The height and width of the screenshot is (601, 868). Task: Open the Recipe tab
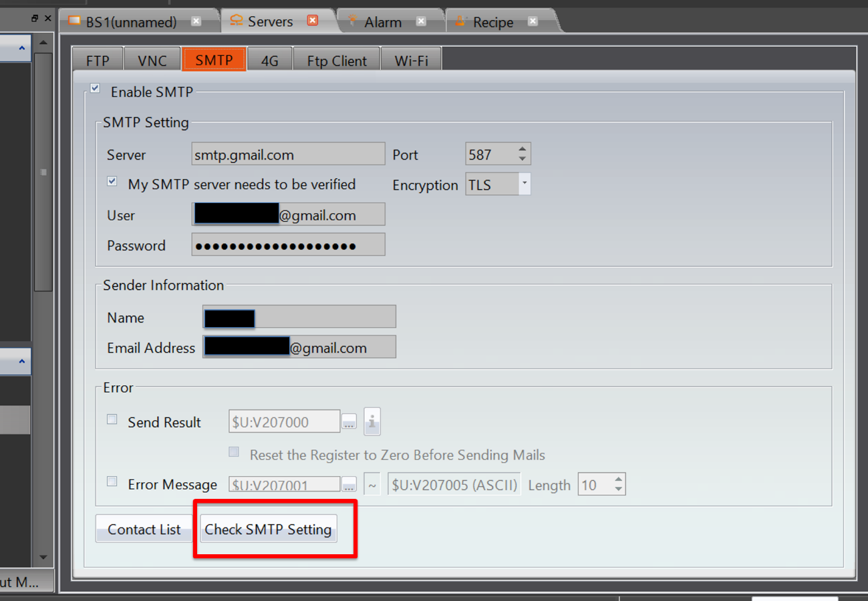tap(493, 22)
